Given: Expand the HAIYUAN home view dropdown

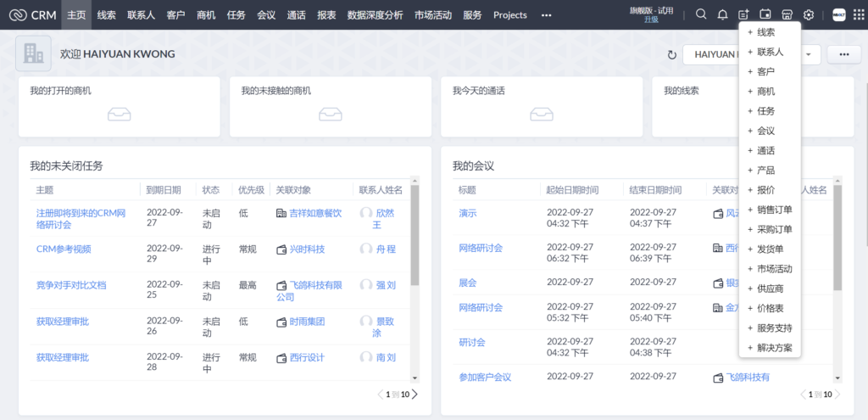Looking at the screenshot, I should click(x=810, y=54).
